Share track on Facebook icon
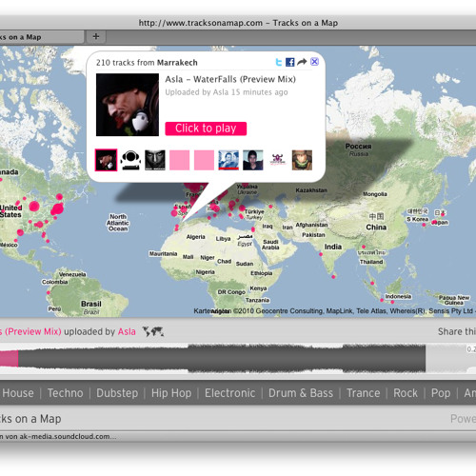This screenshot has width=476, height=476. (289, 62)
